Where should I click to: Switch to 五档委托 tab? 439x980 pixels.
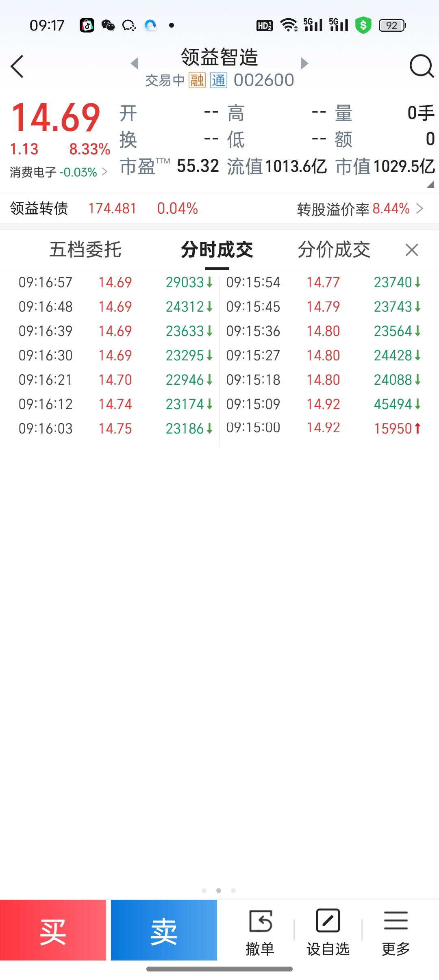pos(85,249)
